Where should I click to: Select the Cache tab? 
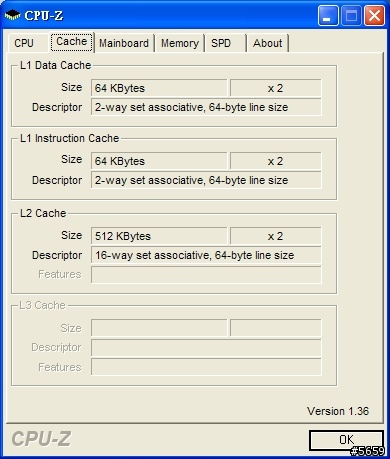72,42
